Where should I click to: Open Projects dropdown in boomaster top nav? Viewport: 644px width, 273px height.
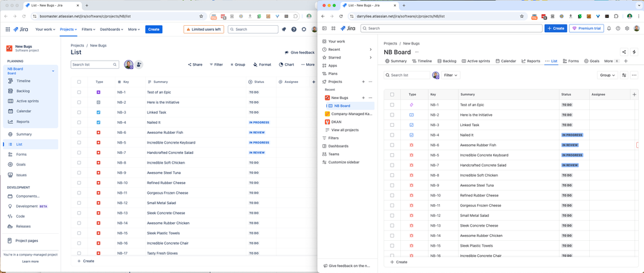68,30
